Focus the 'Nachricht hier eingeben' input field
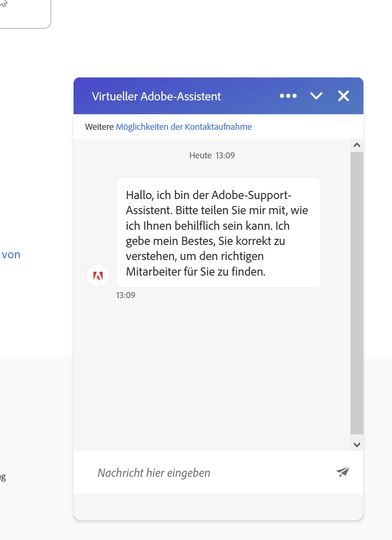 point(212,472)
